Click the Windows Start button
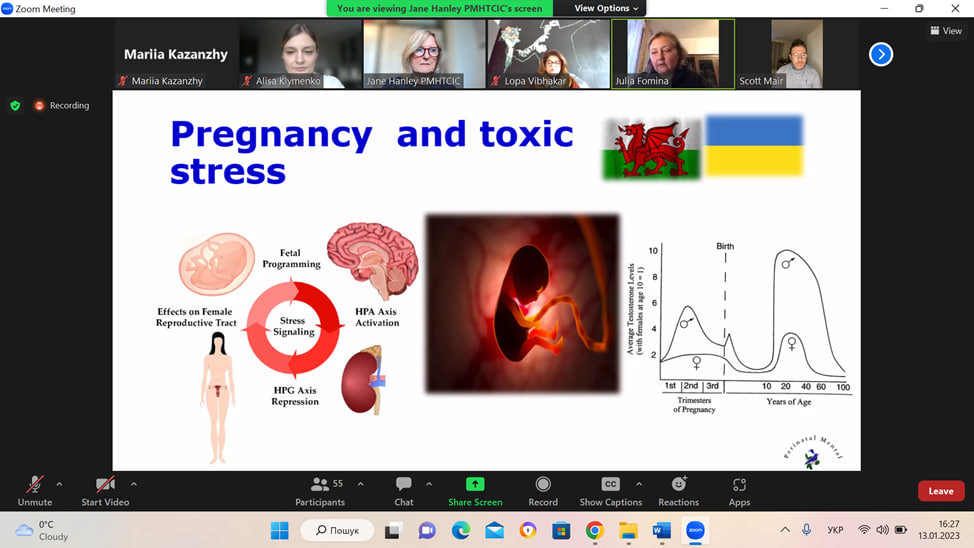974x548 pixels. tap(279, 530)
